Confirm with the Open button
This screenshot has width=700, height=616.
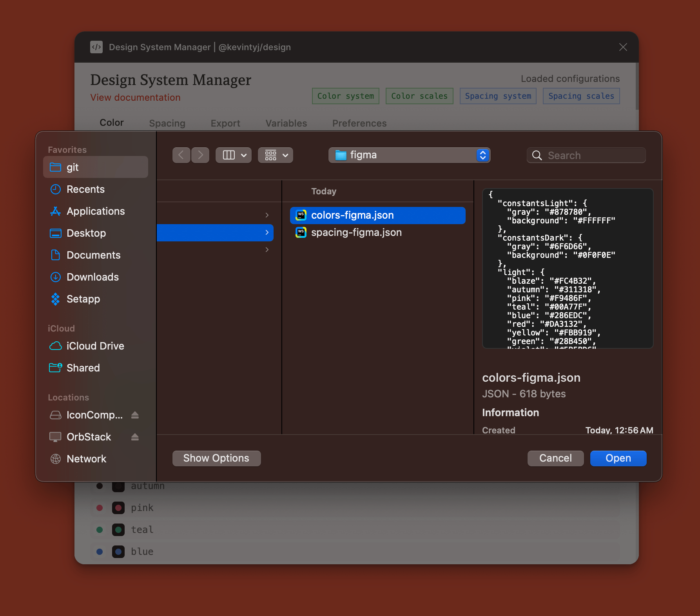pyautogui.click(x=618, y=458)
